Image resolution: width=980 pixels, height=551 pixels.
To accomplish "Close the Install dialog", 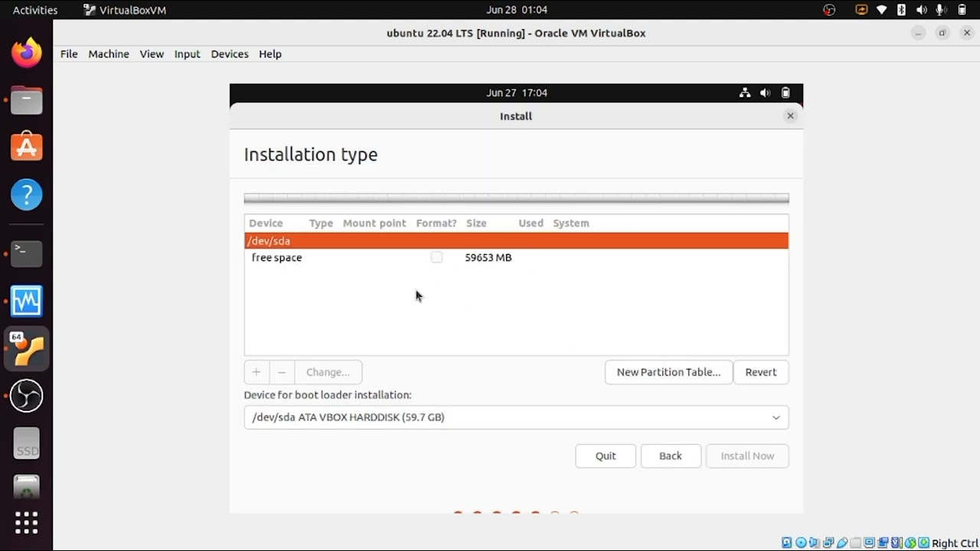I will pyautogui.click(x=790, y=116).
